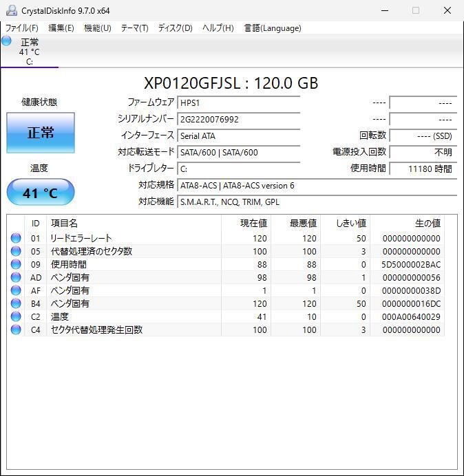Select the リードエラーレート attribute row

click(226, 238)
